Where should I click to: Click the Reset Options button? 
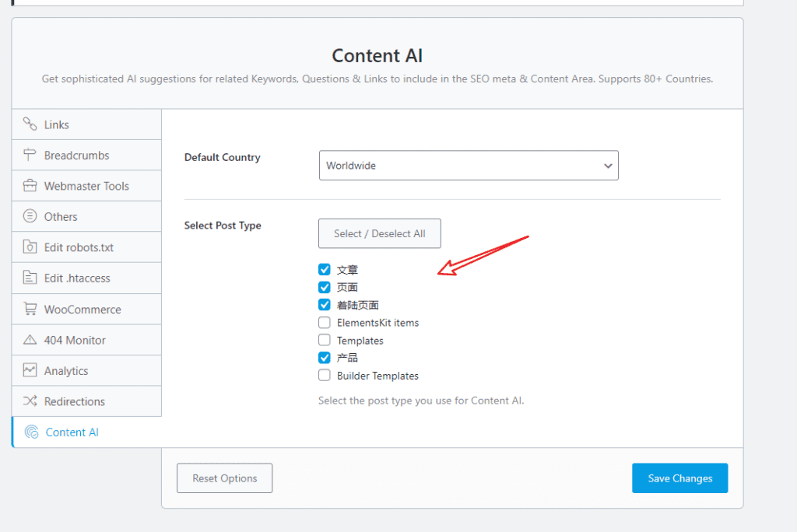click(x=225, y=478)
